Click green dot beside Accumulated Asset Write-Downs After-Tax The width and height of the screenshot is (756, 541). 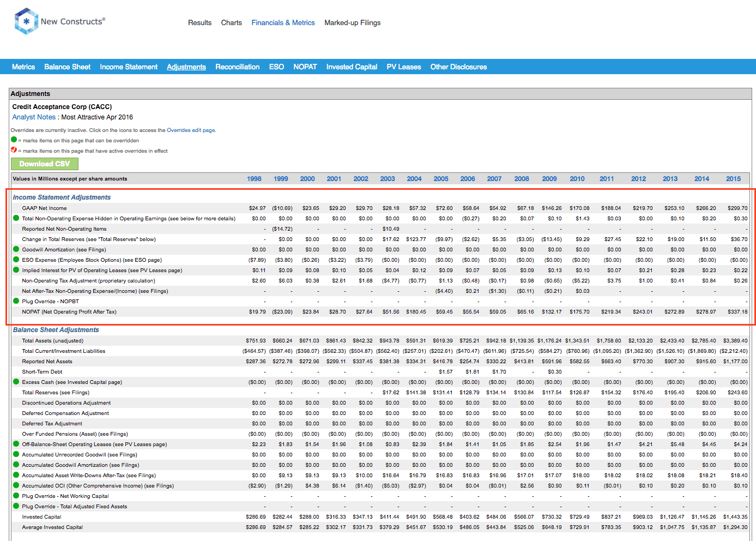pos(16,475)
